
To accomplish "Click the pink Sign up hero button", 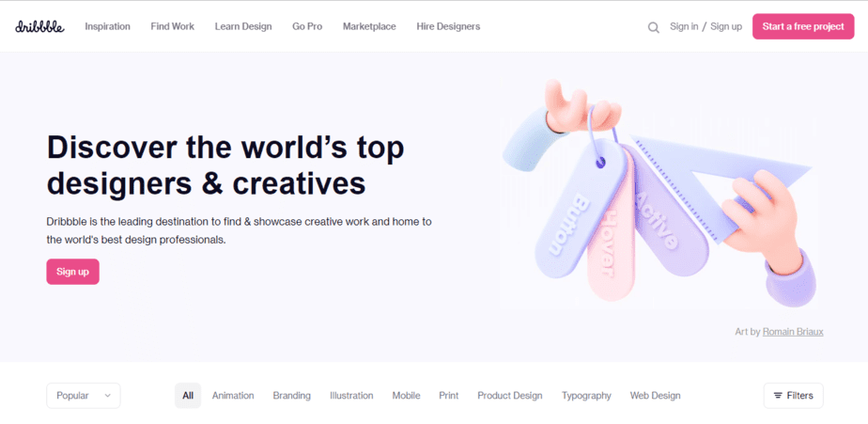I will pos(72,272).
